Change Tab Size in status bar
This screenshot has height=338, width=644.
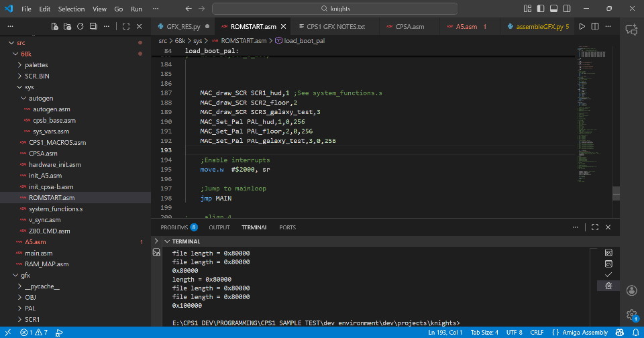pyautogui.click(x=484, y=332)
